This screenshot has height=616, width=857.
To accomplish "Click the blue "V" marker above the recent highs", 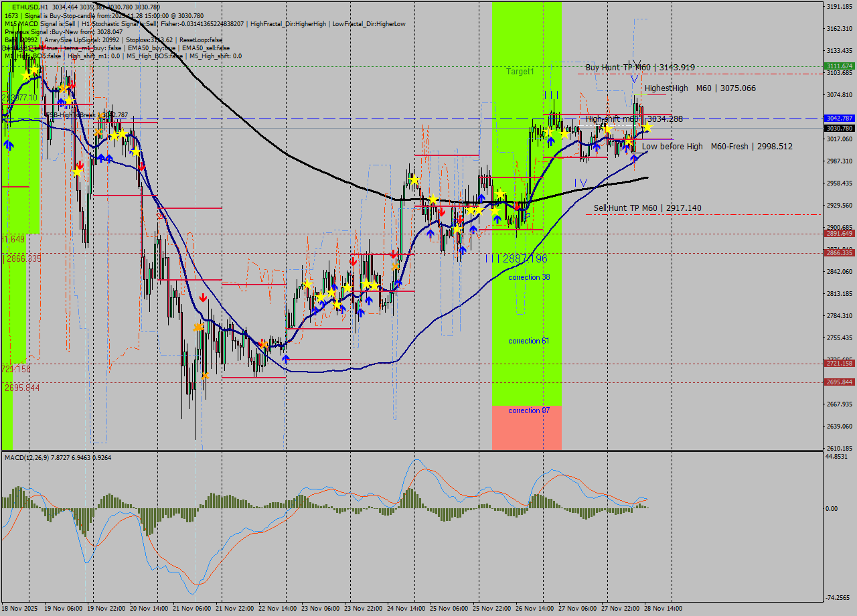I will click(x=633, y=77).
